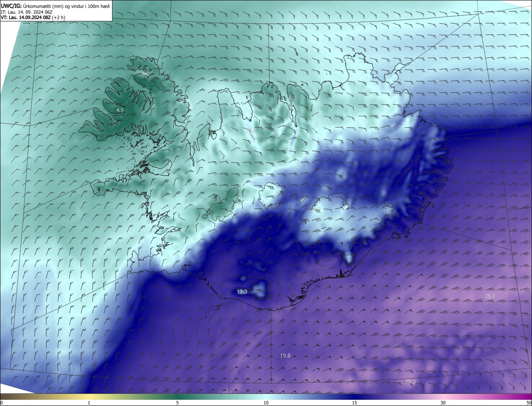The height and width of the screenshot is (406, 532).
Task: Click the 30 tick label on the colorbar
Action: (443, 403)
